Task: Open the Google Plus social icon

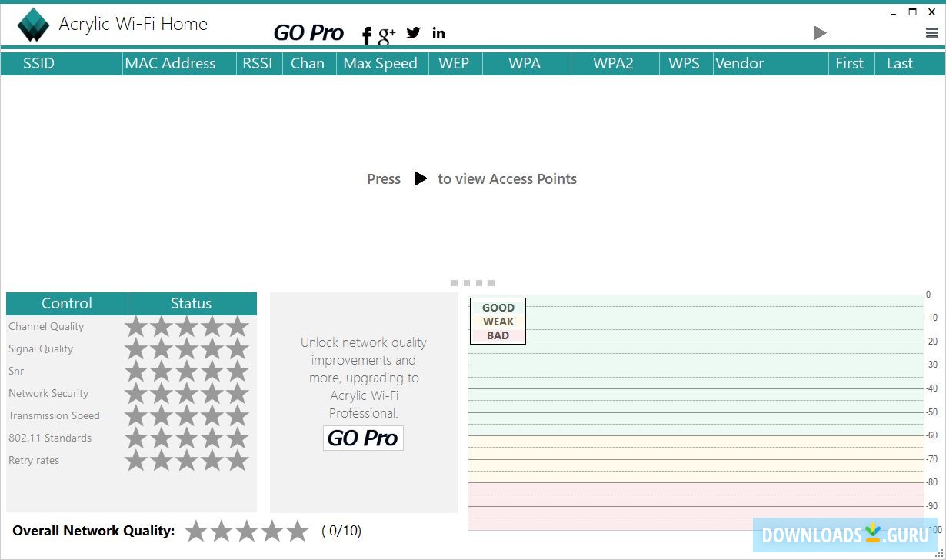Action: tap(387, 35)
